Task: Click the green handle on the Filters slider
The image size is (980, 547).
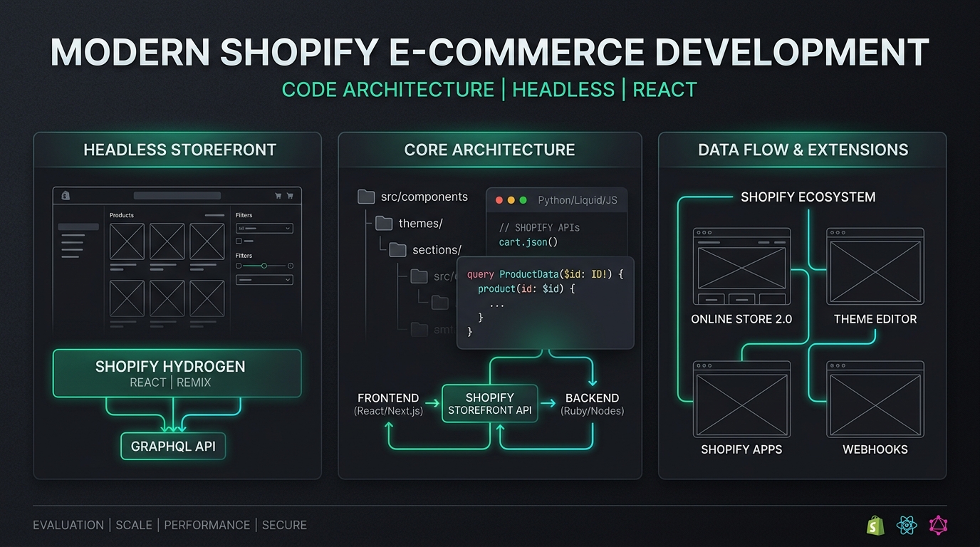Action: pyautogui.click(x=264, y=266)
